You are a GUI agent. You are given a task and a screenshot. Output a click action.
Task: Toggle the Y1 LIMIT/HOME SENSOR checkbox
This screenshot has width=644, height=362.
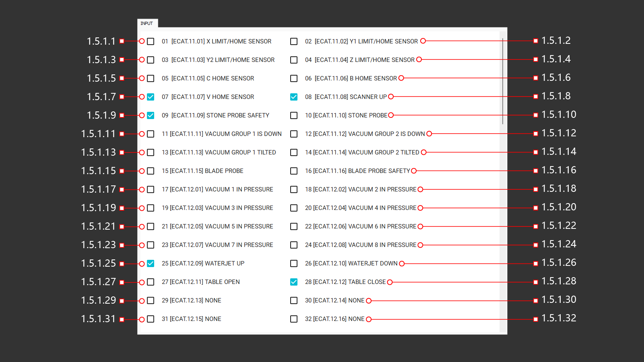click(294, 41)
